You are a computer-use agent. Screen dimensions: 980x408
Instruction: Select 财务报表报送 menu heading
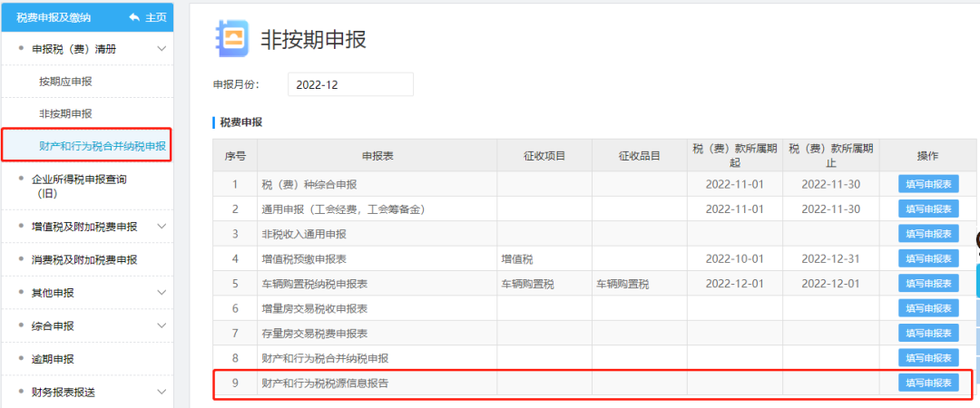(64, 392)
